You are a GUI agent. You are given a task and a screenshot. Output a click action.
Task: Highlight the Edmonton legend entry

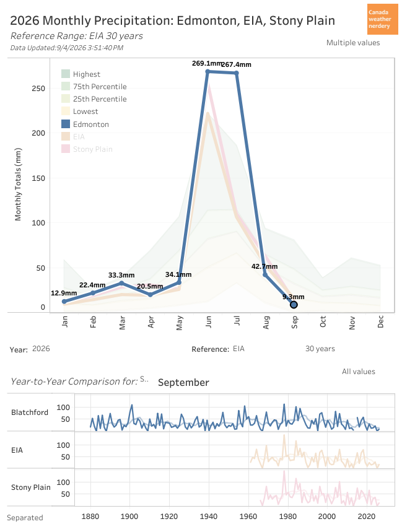[85, 124]
